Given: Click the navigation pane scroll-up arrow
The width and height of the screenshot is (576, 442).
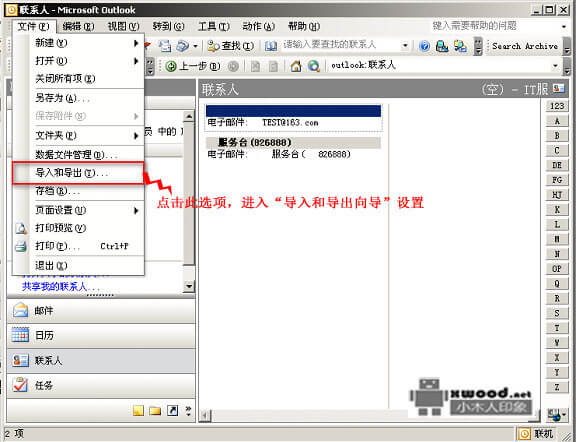Looking at the screenshot, I should (189, 117).
